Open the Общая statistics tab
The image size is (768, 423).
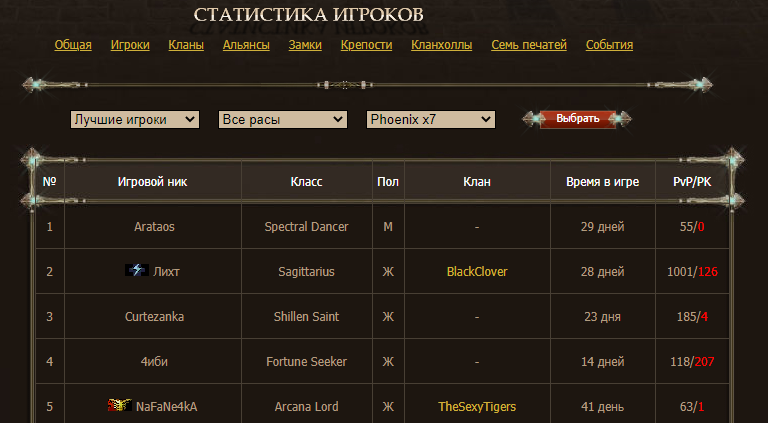[73, 45]
